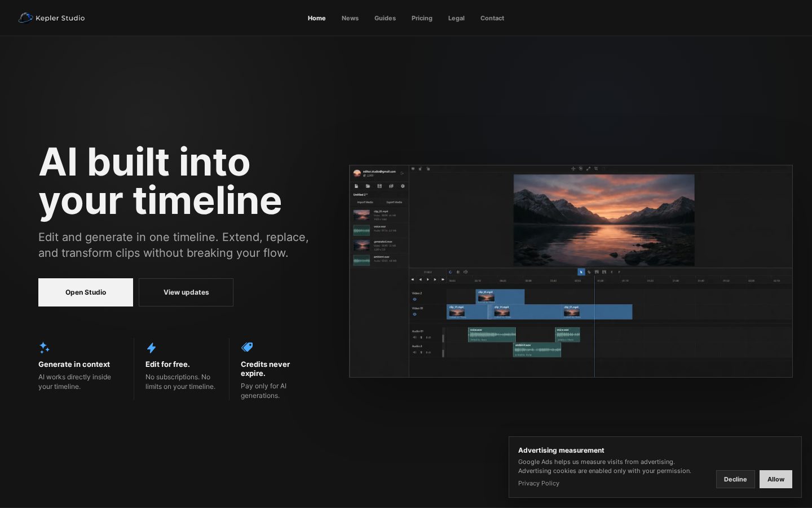Select the ambient.wav clip on Audio 2 track
Viewport: 812px width, 508px height.
[537, 350]
